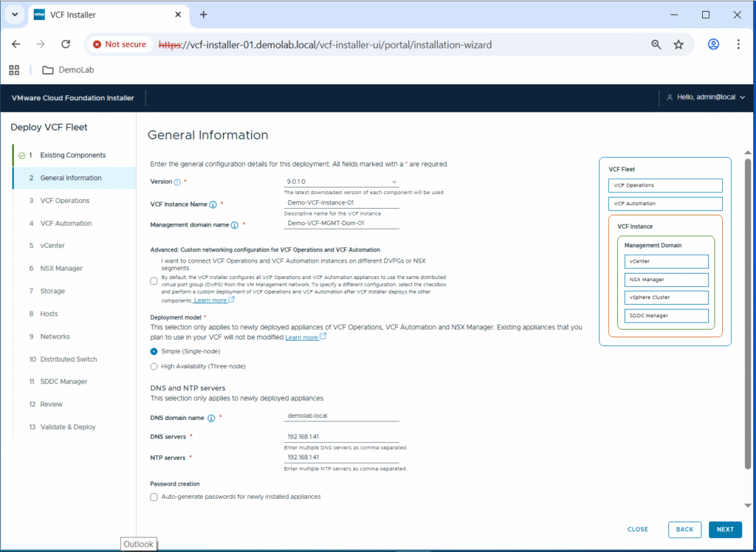Viewport: 756px width, 552px height.
Task: Check Auto-generate passwords for newly installed appliances
Action: coord(154,497)
